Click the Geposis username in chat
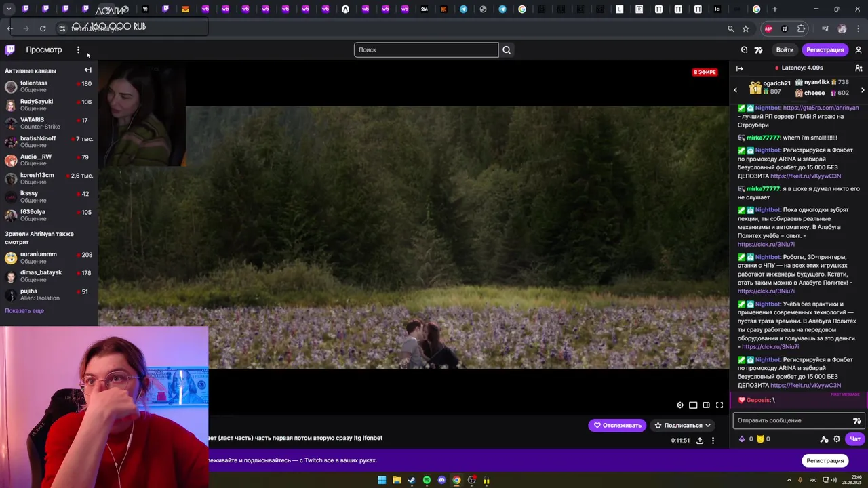This screenshot has height=488, width=868. (x=758, y=400)
